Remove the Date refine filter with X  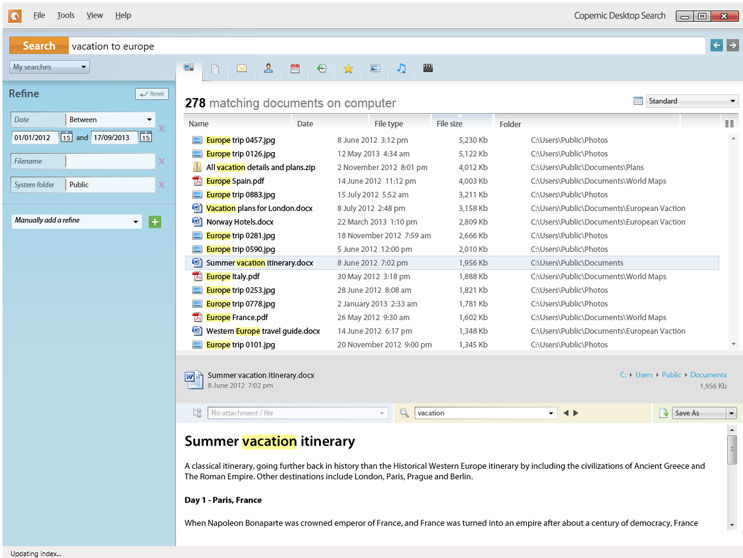162,129
